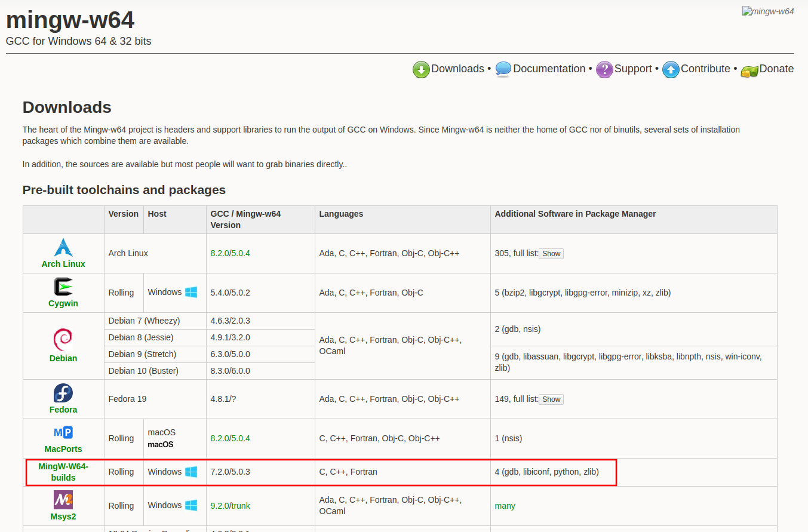Screen dimensions: 808x532
Task: Click the Windows logo in MingW-W64-builds row
Action: pos(191,472)
